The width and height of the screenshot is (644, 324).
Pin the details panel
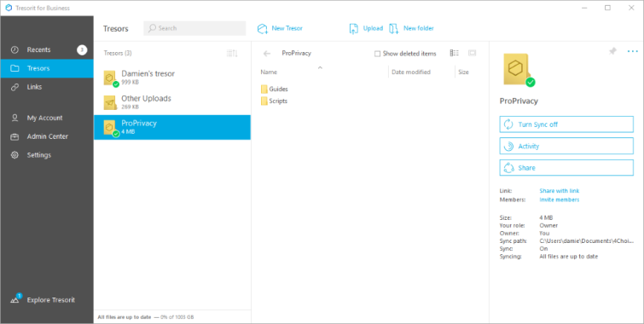[x=612, y=51]
